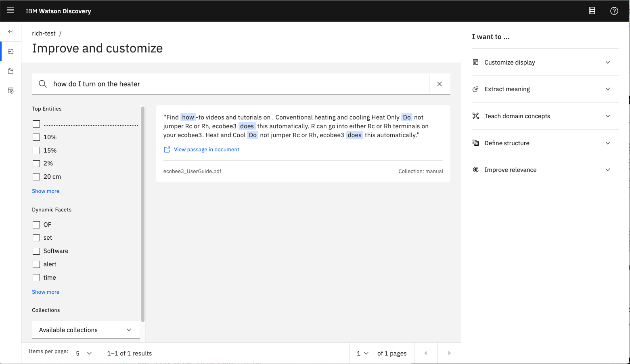Click the Extract meaning icon
Image resolution: width=630 pixels, height=364 pixels.
click(x=476, y=89)
